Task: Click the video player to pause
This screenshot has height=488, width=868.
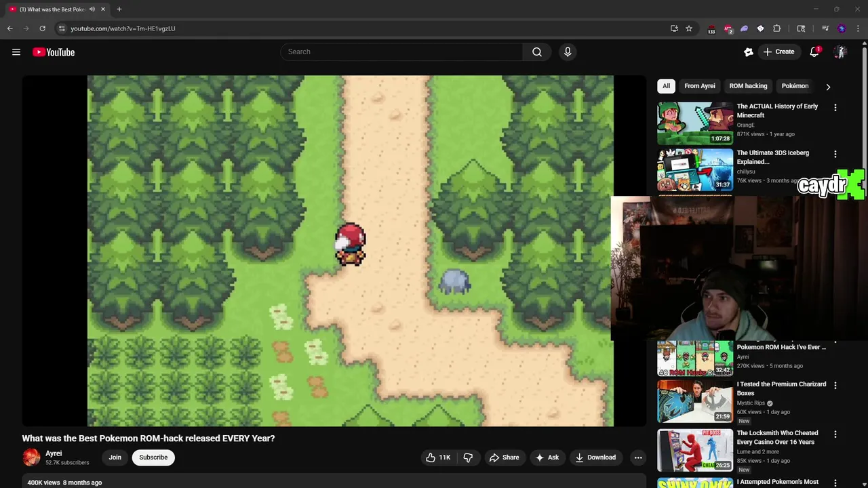Action: (334, 251)
